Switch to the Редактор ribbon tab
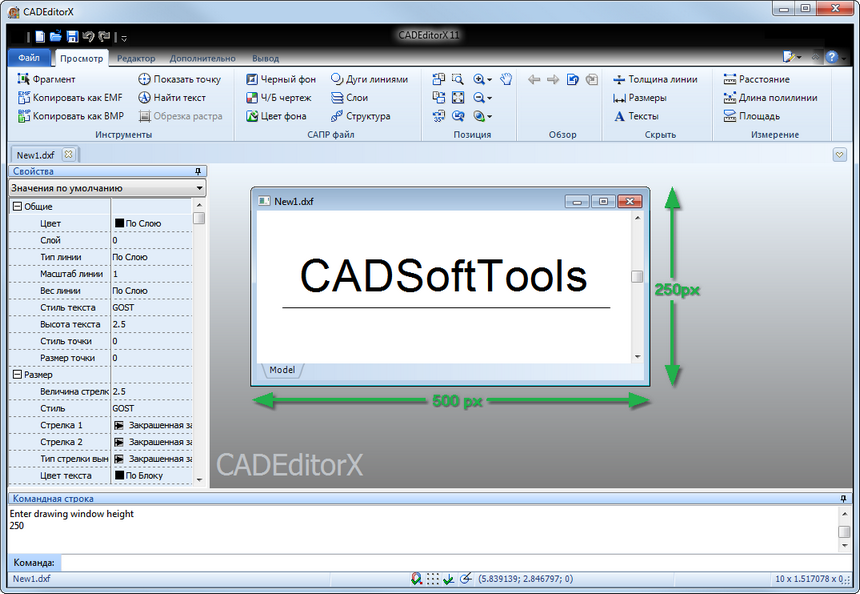The width and height of the screenshot is (860, 594). coord(135,59)
